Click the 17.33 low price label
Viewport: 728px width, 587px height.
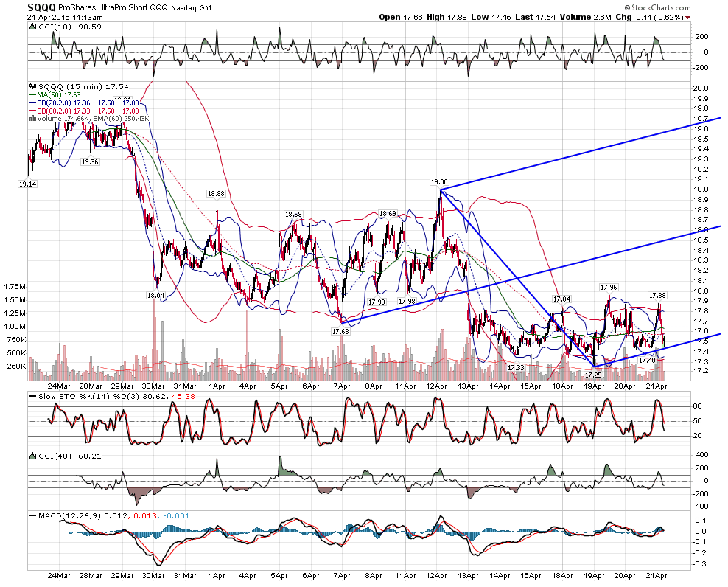point(515,368)
